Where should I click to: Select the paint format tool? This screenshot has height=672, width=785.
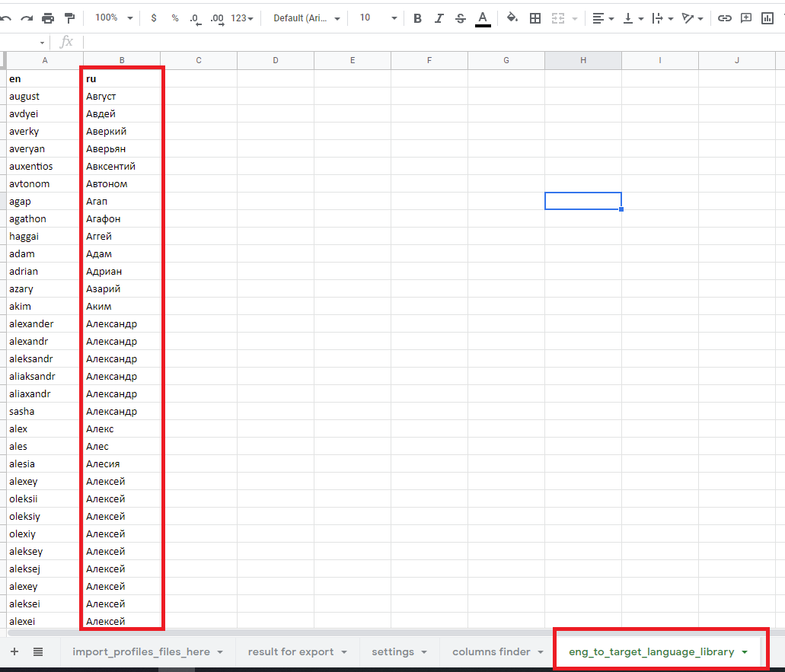pos(69,18)
